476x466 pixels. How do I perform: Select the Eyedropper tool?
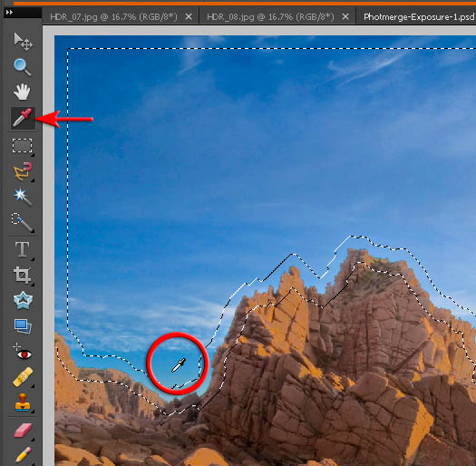23,118
